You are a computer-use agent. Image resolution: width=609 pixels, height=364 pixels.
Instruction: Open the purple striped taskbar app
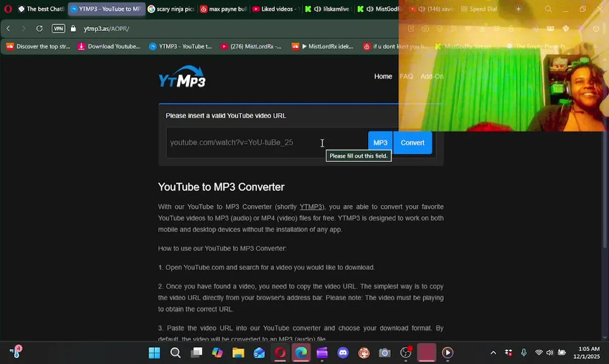[x=322, y=352]
